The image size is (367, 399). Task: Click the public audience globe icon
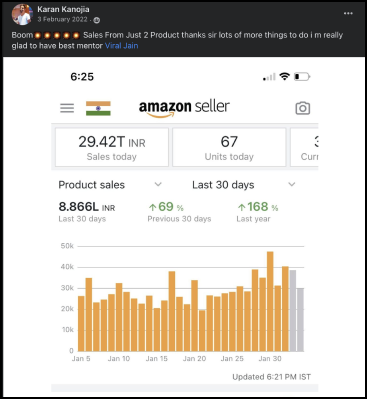coord(97,20)
